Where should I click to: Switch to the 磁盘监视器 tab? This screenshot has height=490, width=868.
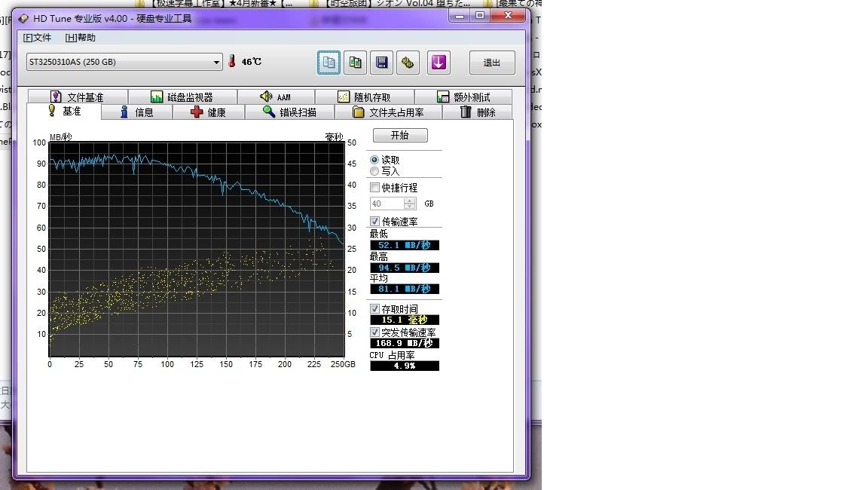click(182, 97)
